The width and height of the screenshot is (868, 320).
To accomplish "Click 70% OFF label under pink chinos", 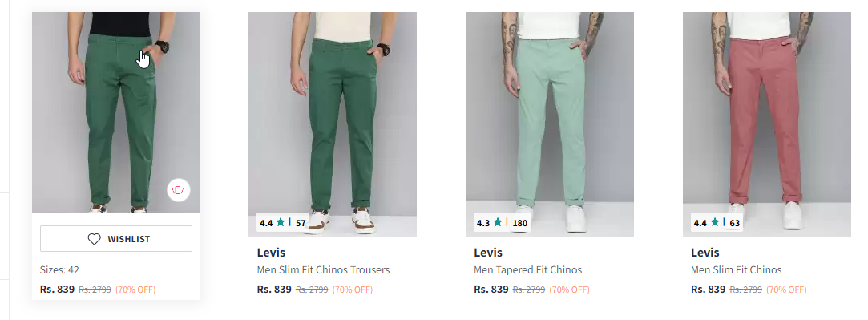I will (786, 290).
